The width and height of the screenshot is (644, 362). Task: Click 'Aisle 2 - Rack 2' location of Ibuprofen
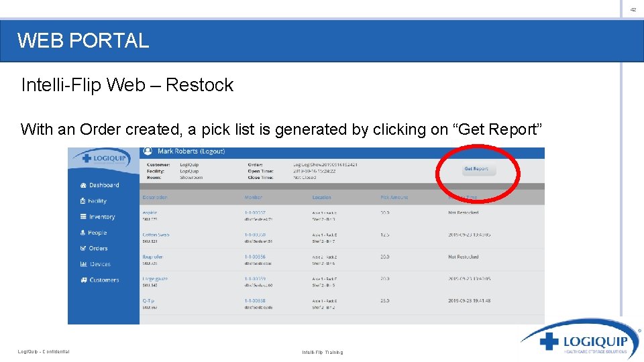pyautogui.click(x=325, y=257)
